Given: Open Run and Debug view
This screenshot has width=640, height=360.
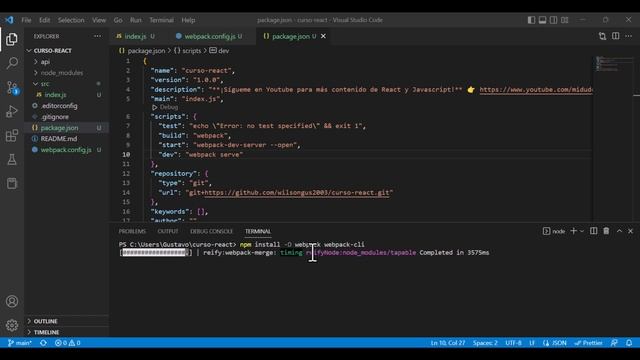Looking at the screenshot, I should click(12, 111).
